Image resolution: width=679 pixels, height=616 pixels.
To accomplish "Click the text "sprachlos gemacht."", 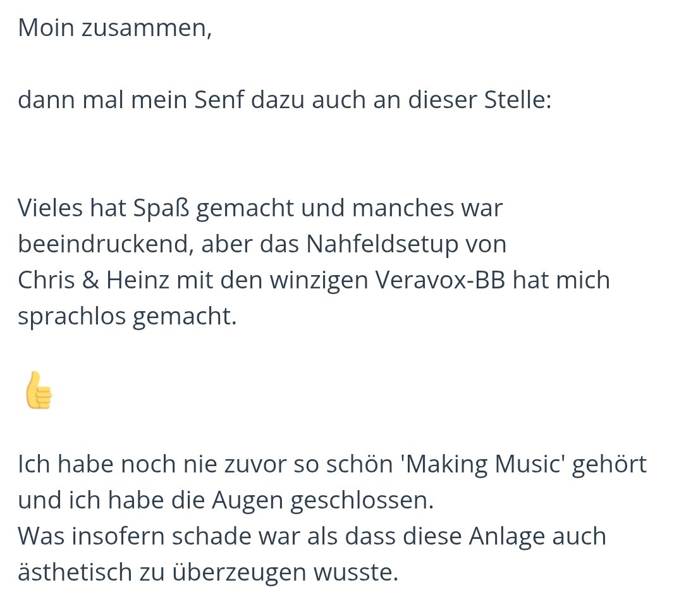I will 127,316.
